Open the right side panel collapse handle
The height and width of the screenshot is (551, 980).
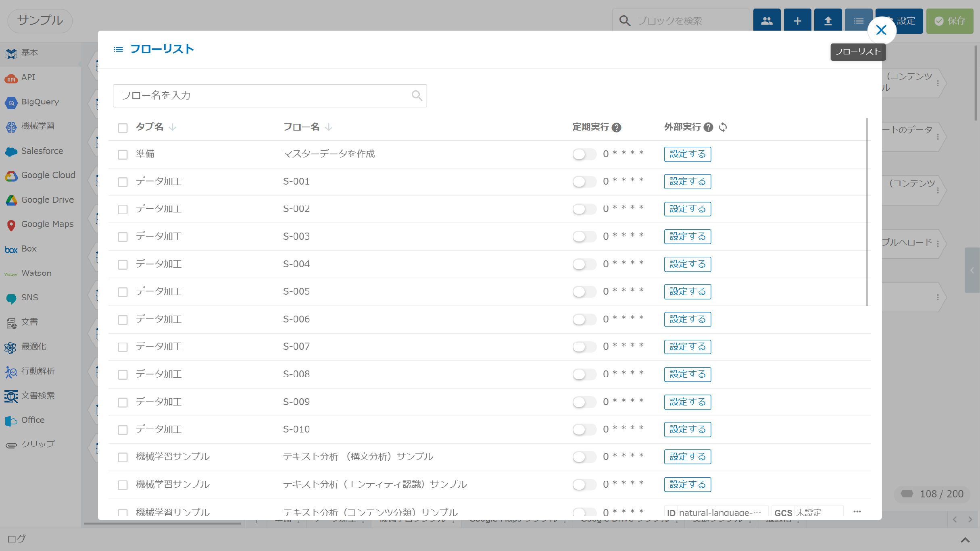pos(972,270)
